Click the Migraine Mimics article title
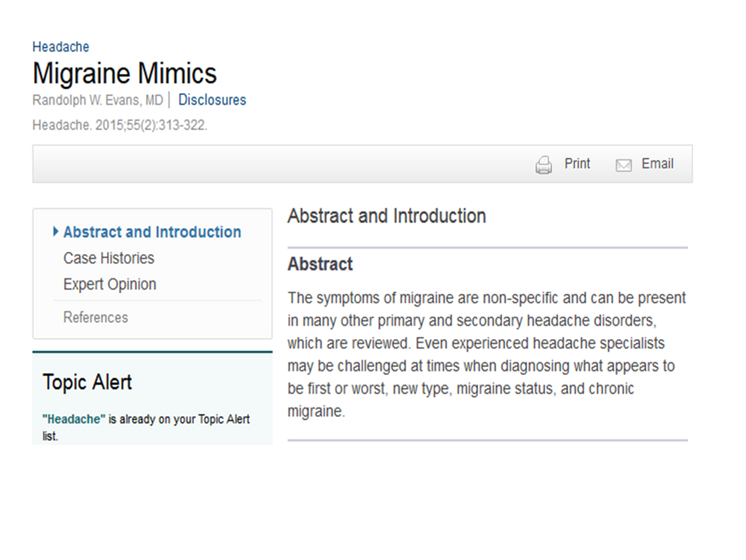This screenshot has width=746, height=560. [124, 74]
